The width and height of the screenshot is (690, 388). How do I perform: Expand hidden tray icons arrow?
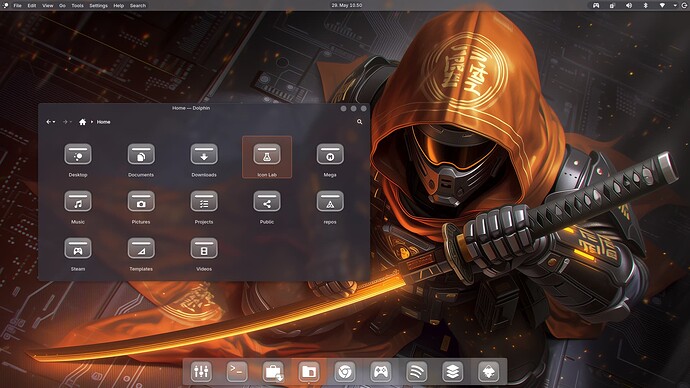click(675, 6)
